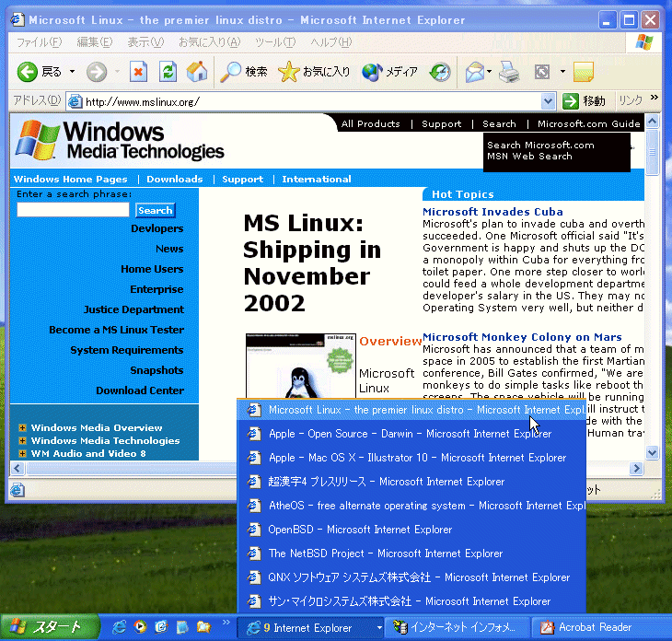
Task: Open dropdown arrow next to the gray square icon
Action: click(x=562, y=72)
